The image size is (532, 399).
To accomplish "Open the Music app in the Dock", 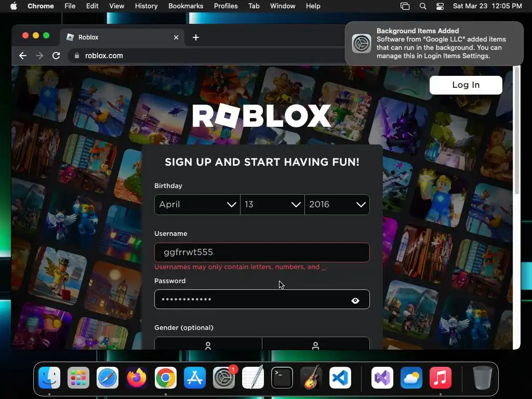I will (x=441, y=378).
